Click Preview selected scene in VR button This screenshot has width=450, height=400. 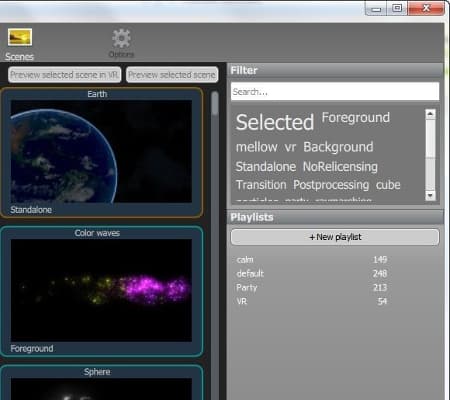click(x=64, y=75)
